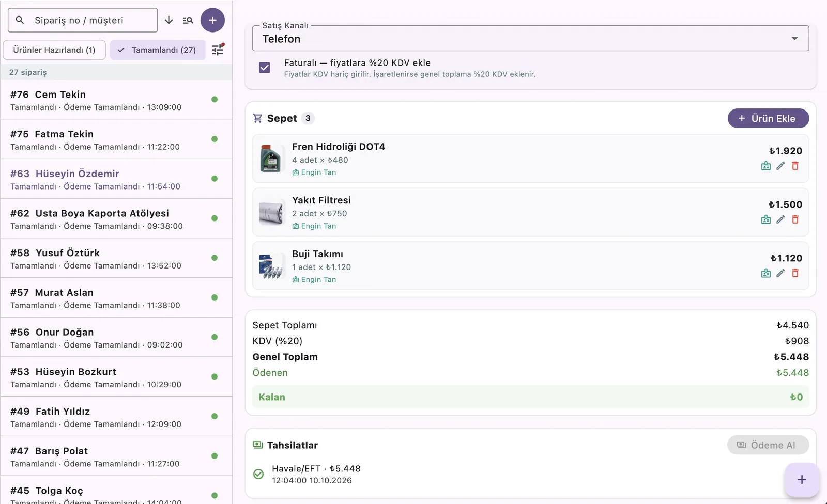Image resolution: width=827 pixels, height=504 pixels.
Task: Click the sort order arrow icon
Action: click(x=169, y=20)
